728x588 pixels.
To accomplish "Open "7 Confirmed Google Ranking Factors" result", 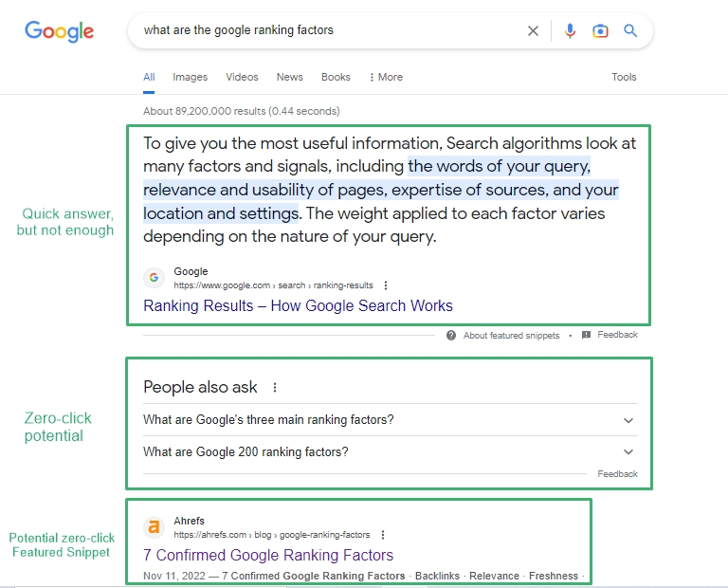I will [268, 555].
